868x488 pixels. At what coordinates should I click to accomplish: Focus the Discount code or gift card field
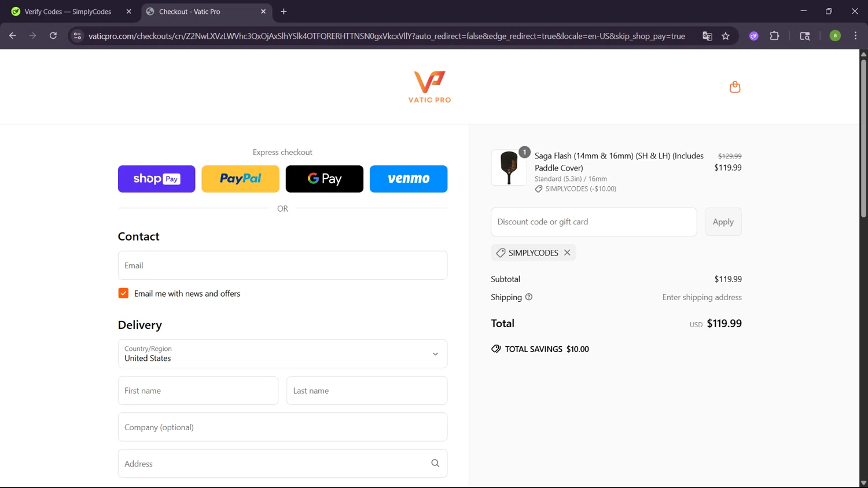click(594, 222)
